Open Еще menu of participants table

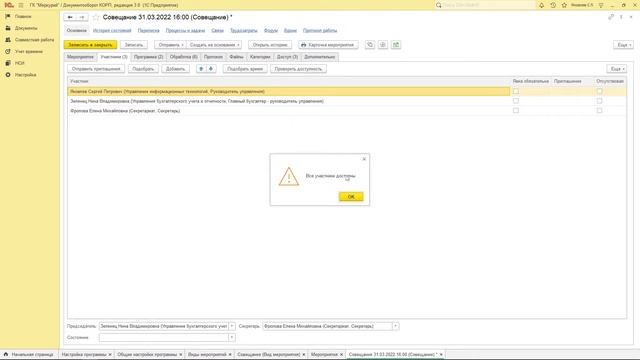(x=616, y=69)
